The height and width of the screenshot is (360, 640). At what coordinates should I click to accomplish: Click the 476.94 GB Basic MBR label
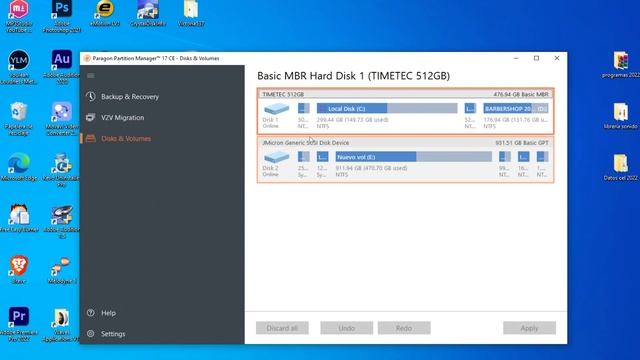[521, 94]
